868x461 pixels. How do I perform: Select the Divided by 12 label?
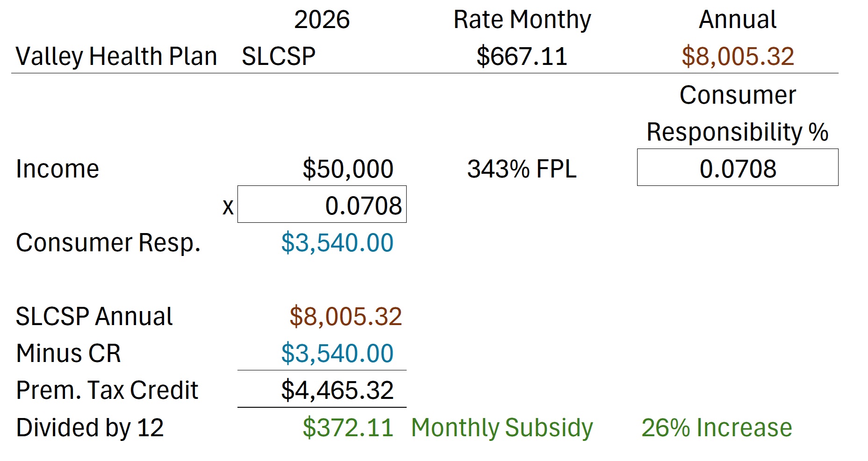point(90,428)
